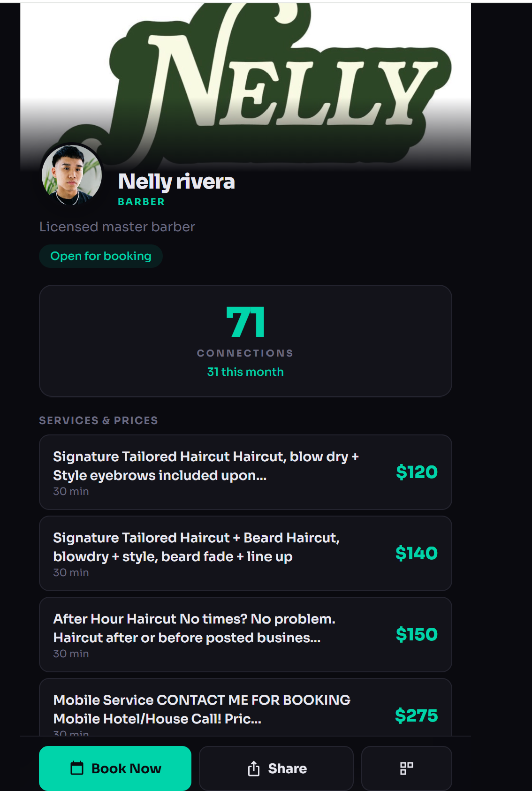This screenshot has width=532, height=791.
Task: Click the $120 price
Action: click(417, 472)
